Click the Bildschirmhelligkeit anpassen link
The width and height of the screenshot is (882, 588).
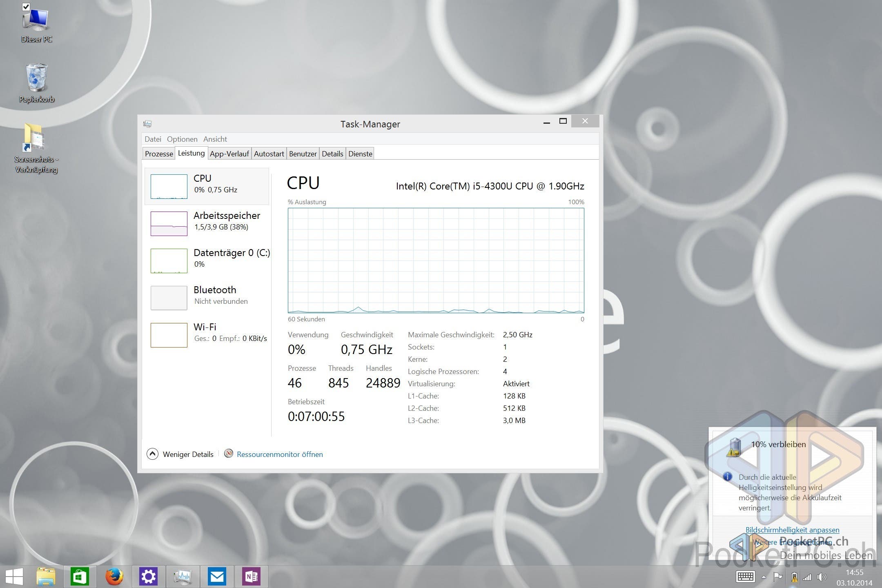[792, 530]
